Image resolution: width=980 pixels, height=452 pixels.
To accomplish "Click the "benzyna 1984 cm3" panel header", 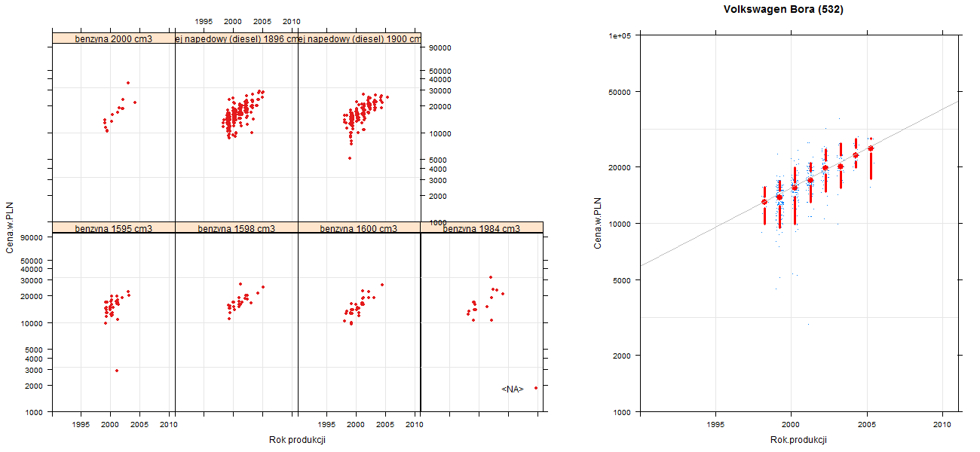I will click(x=482, y=228).
